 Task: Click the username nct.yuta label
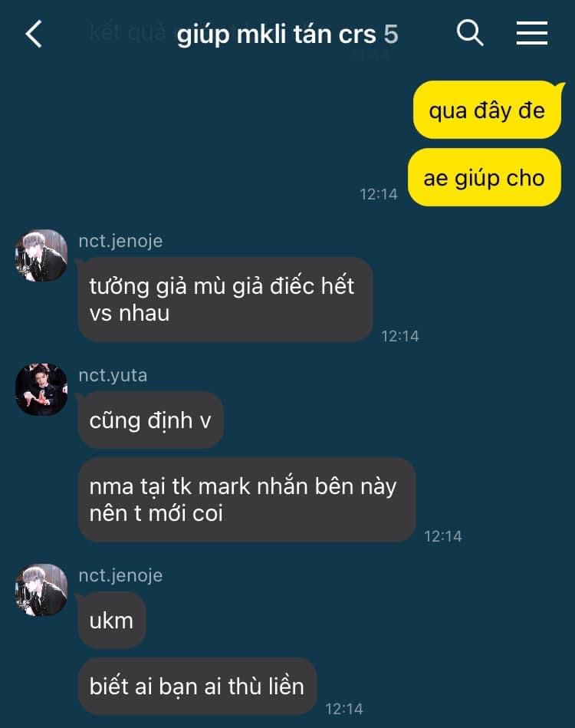pos(113,375)
